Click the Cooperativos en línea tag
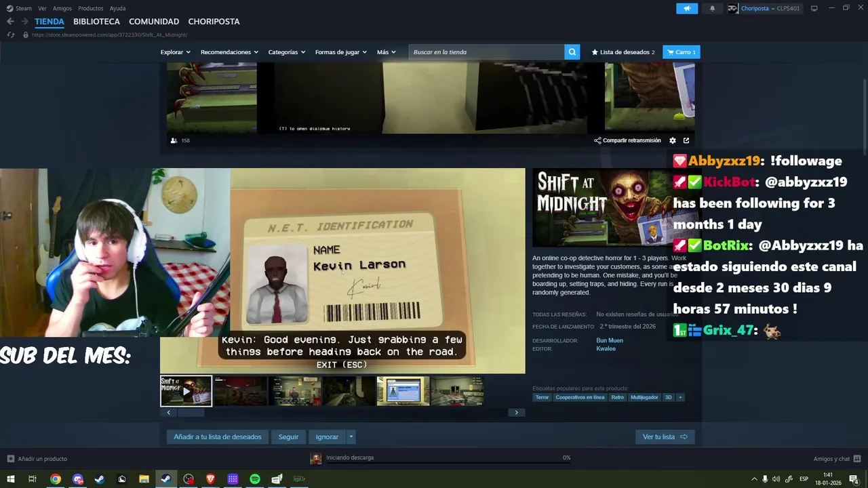Image resolution: width=868 pixels, height=488 pixels. tap(580, 397)
